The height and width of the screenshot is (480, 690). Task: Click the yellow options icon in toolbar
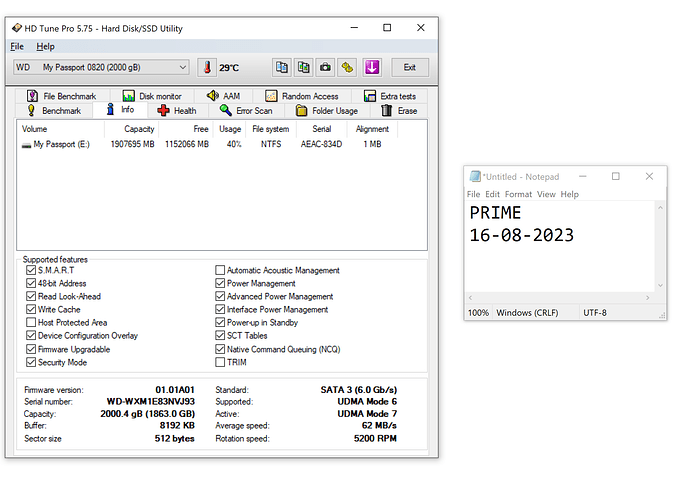coord(347,67)
